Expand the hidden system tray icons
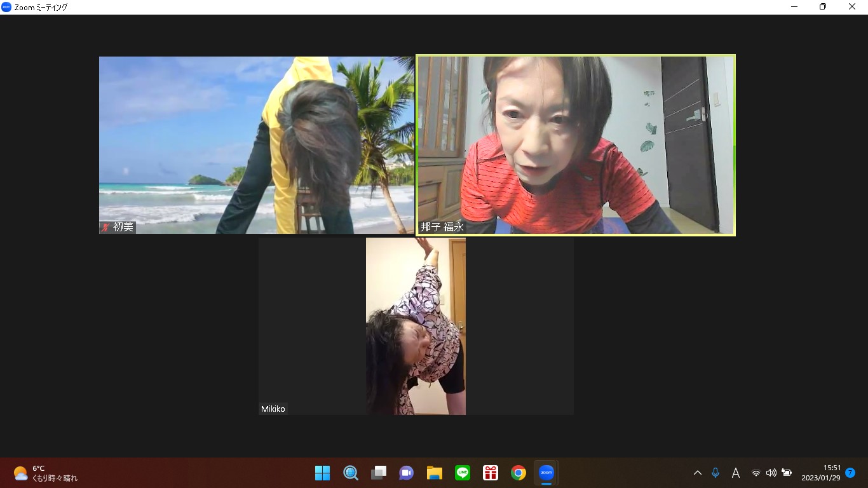 (698, 473)
